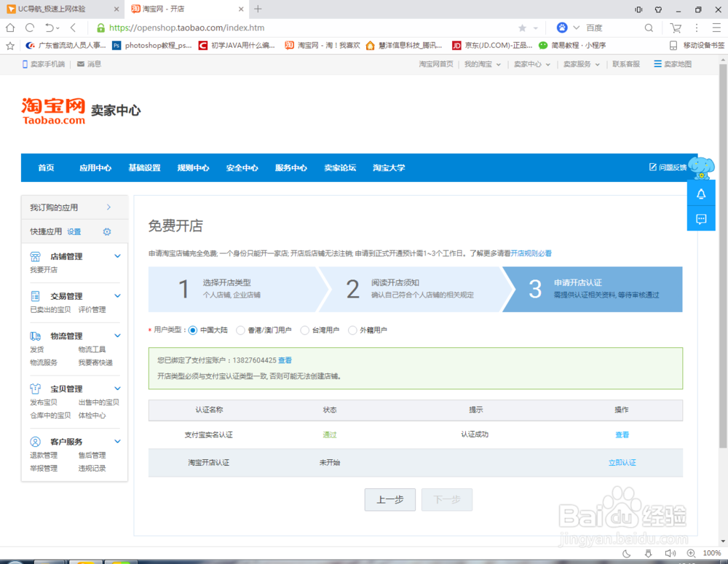This screenshot has height=564, width=728.
Task: Open 移动设备书签 mobile bookmarks
Action: (697, 46)
